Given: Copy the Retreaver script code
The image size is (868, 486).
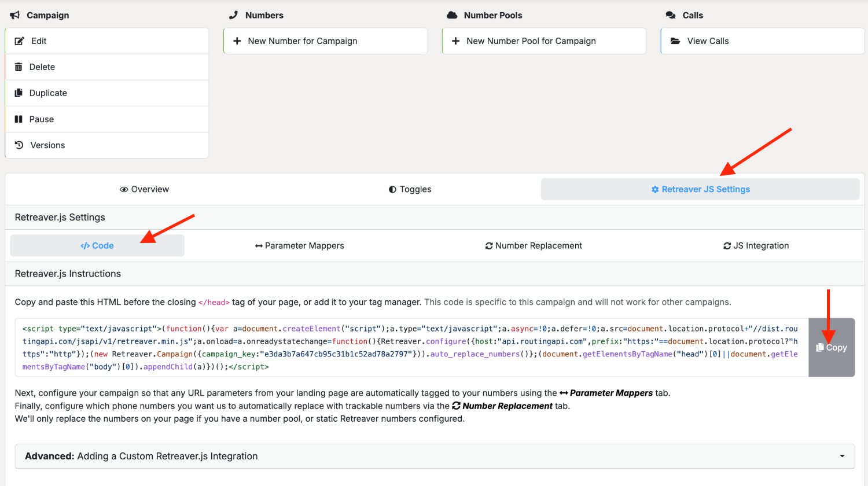Looking at the screenshot, I should (832, 348).
